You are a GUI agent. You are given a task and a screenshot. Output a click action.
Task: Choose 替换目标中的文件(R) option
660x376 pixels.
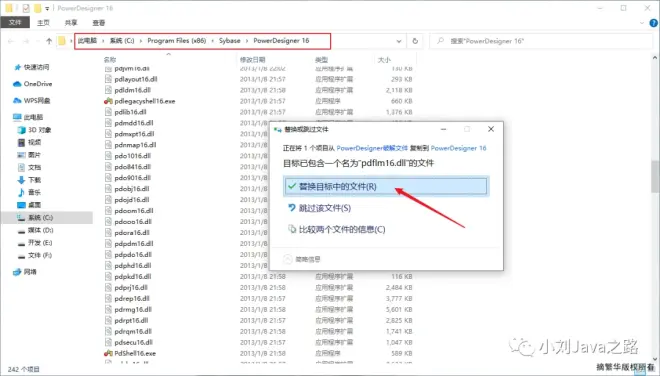(x=386, y=186)
